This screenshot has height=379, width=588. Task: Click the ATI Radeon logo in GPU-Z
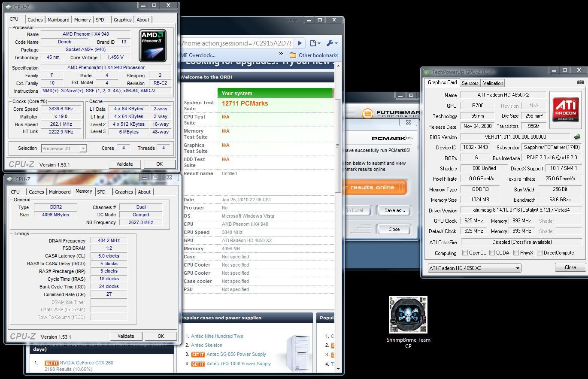(565, 109)
